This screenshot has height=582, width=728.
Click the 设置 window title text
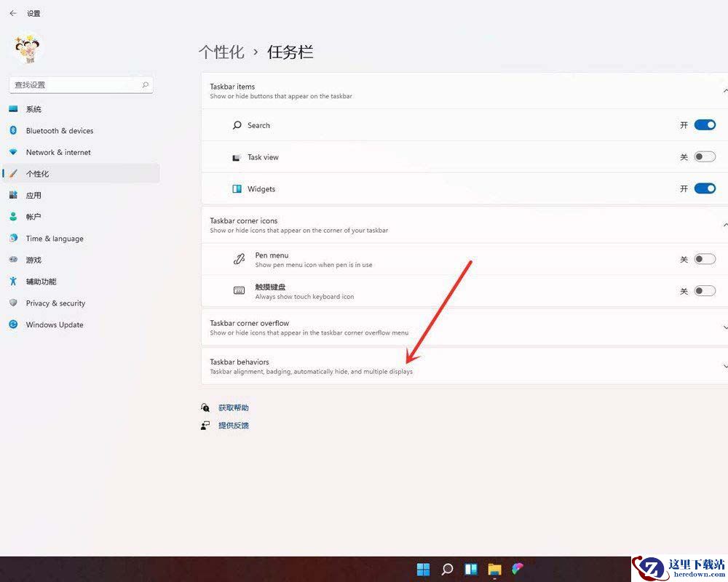(x=33, y=14)
